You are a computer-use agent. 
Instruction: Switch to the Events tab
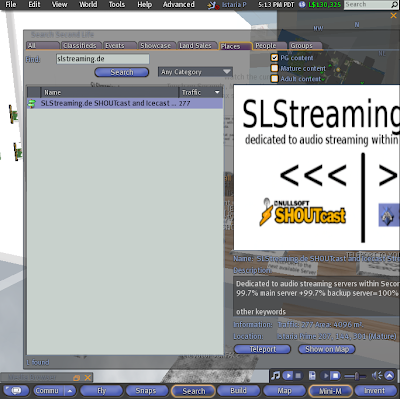coord(120,46)
